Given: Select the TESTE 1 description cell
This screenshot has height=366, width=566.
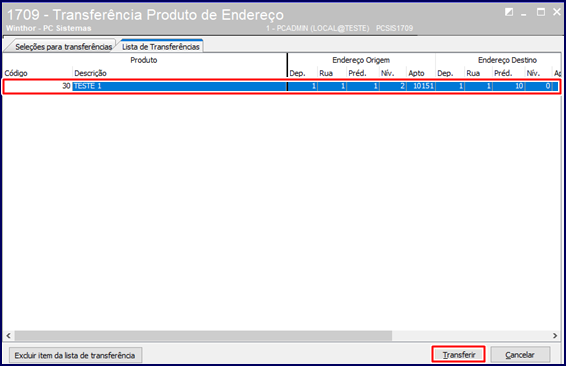Looking at the screenshot, I should tap(179, 86).
